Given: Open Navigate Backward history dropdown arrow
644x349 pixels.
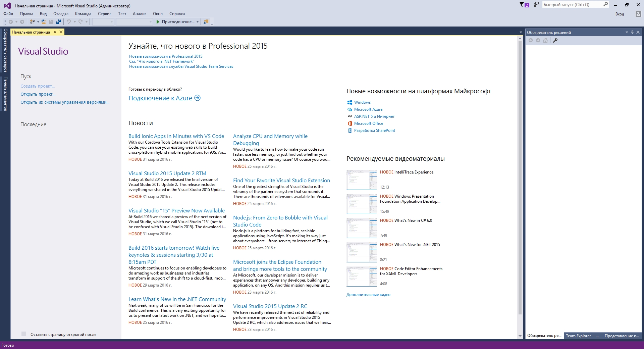Looking at the screenshot, I should tap(16, 22).
